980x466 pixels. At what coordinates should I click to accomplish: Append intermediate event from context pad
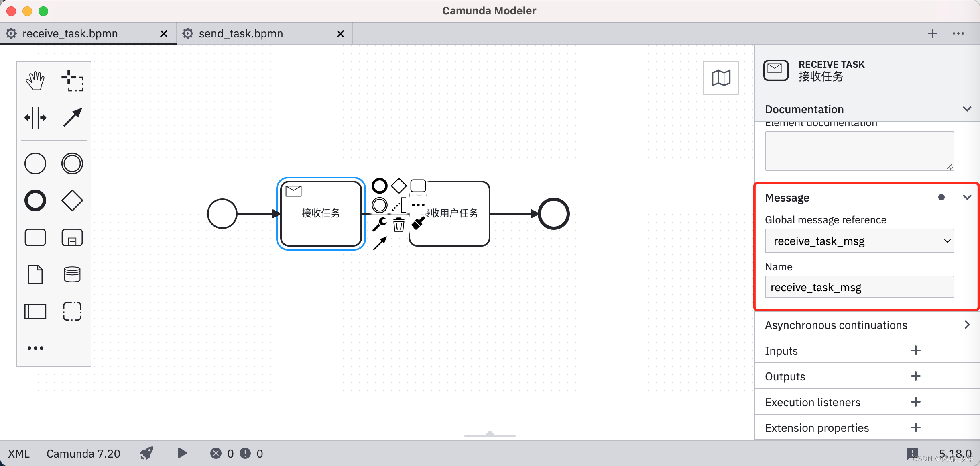(380, 205)
